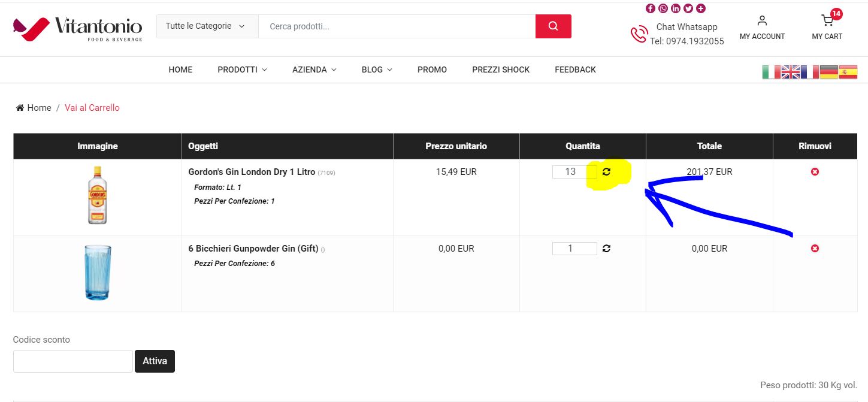Screen dimensions: 868x402
Task: Open the Prezzi Shock page
Action: tap(501, 69)
